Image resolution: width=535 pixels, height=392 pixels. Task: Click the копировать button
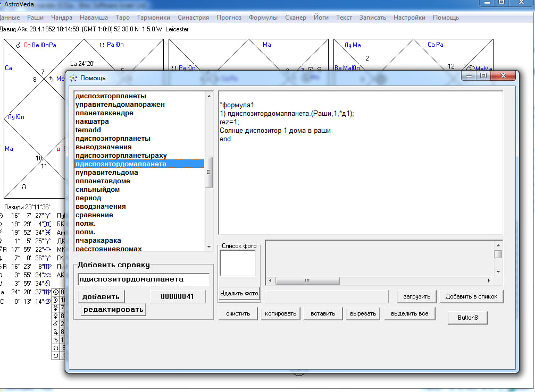coord(280,313)
